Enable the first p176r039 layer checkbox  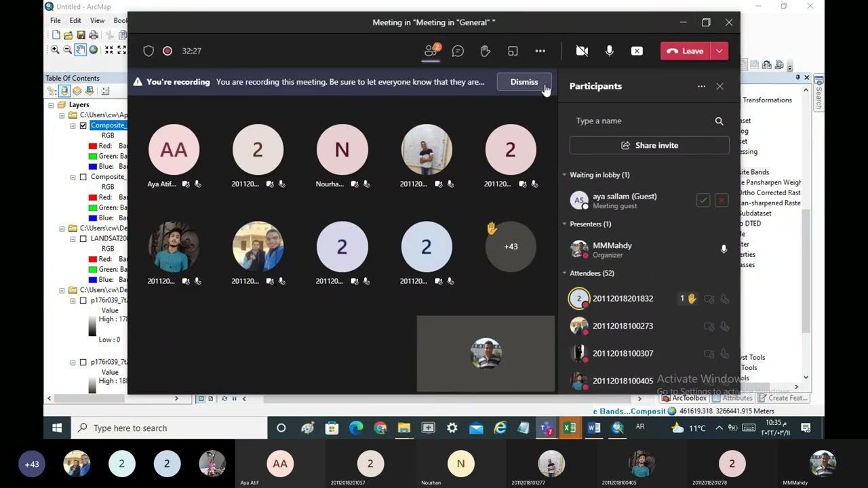tap(83, 300)
